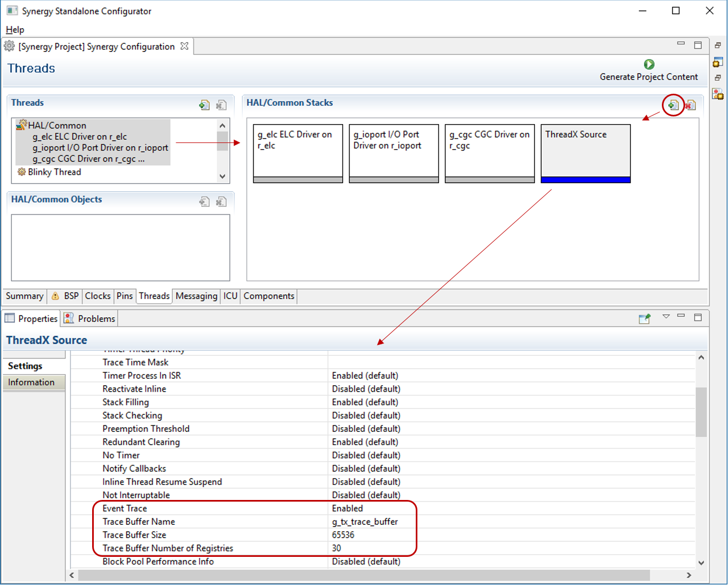This screenshot has width=728, height=585.
Task: Select Blinky Thread in Threads list
Action: 54,172
